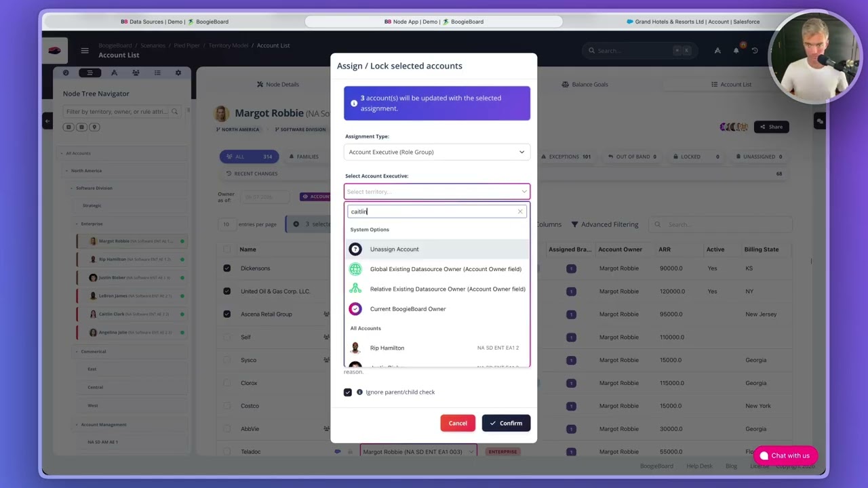Open Advanced Filtering
The height and width of the screenshot is (488, 868).
[605, 224]
